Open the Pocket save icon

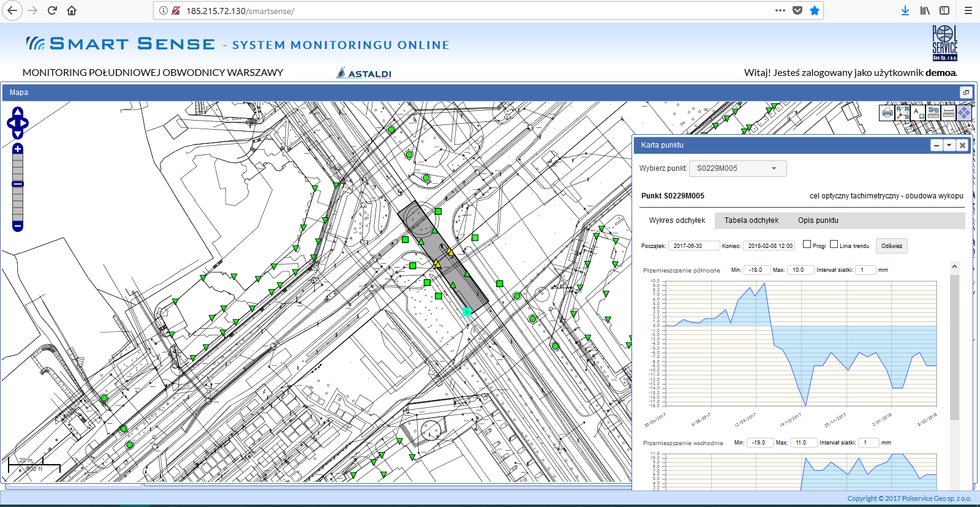(797, 10)
